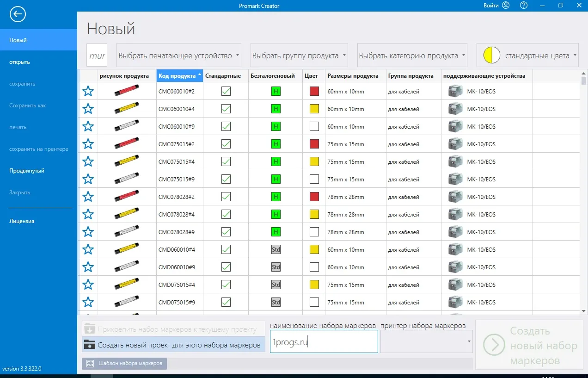Toggle standard checkbox for CMD060010#9
The image size is (588, 378).
click(x=226, y=267)
